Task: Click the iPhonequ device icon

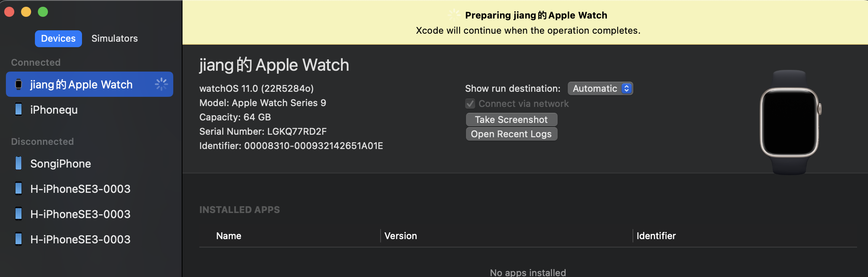Action: (x=19, y=109)
